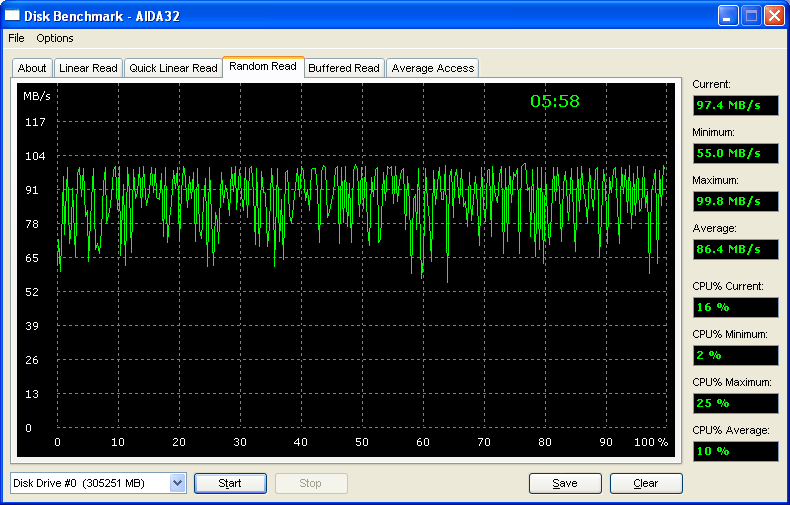The width and height of the screenshot is (790, 505).
Task: Click the CPU% Maximum label
Action: (732, 383)
